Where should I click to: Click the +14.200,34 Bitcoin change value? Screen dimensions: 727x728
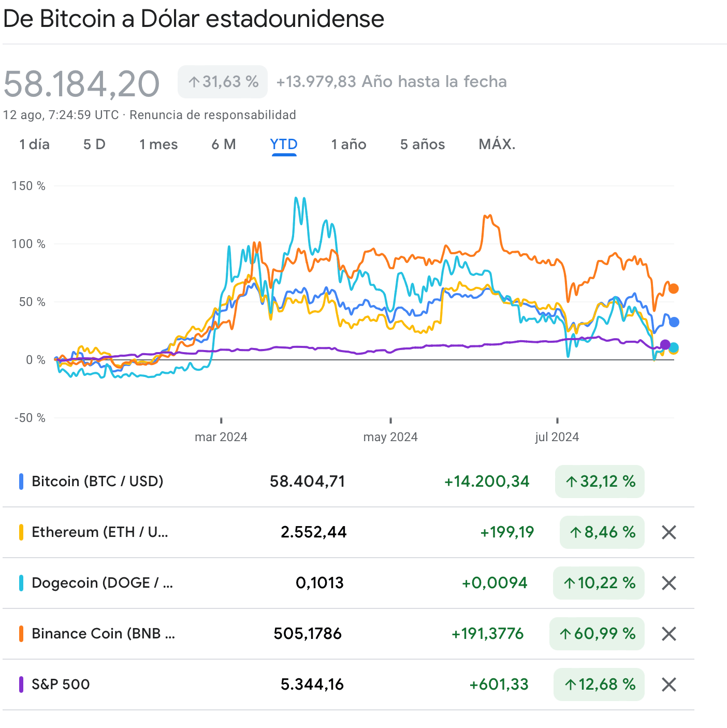click(487, 482)
